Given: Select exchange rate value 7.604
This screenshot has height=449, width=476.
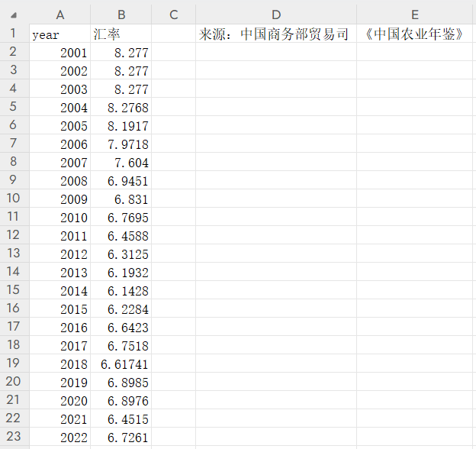Looking at the screenshot, I should (x=121, y=162).
